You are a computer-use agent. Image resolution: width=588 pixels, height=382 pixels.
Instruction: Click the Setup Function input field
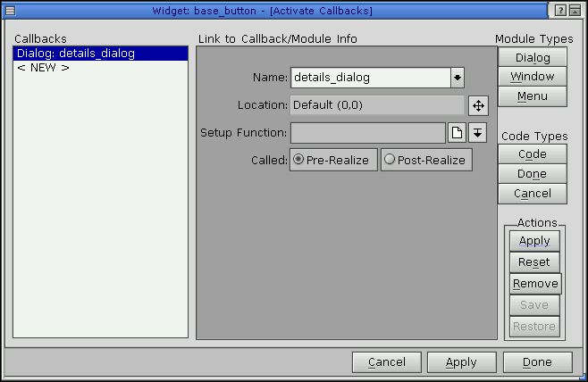pos(367,133)
